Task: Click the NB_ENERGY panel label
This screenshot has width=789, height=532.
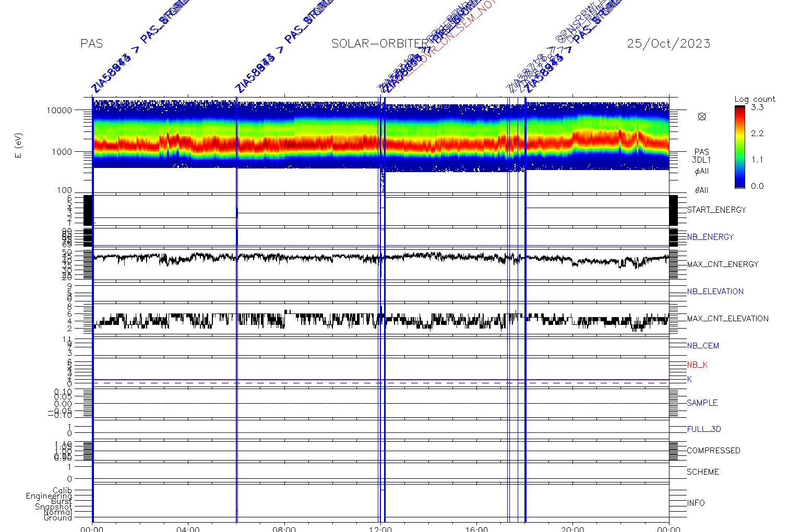Action: tap(710, 237)
